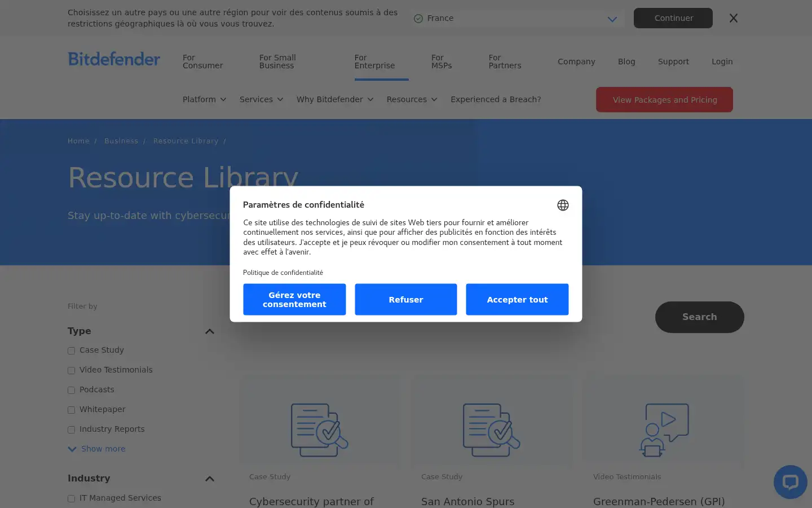
Task: Click the Refuser button
Action: [406, 300]
